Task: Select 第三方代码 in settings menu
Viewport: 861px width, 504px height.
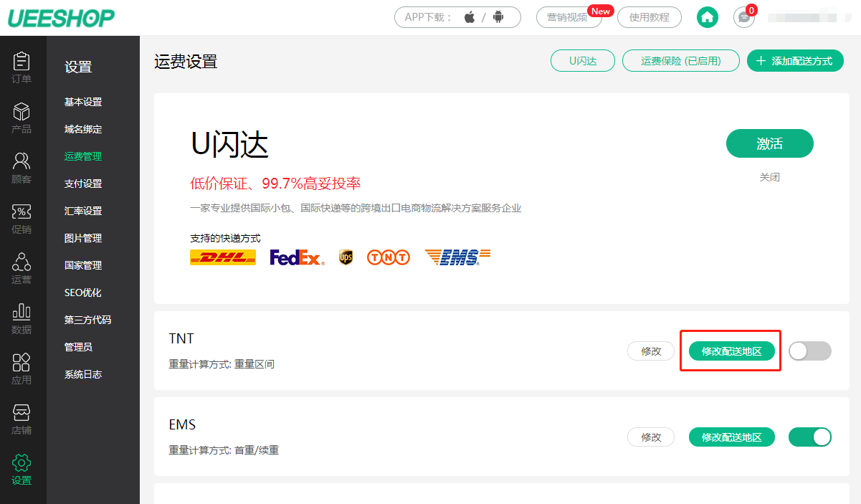Action: [87, 320]
